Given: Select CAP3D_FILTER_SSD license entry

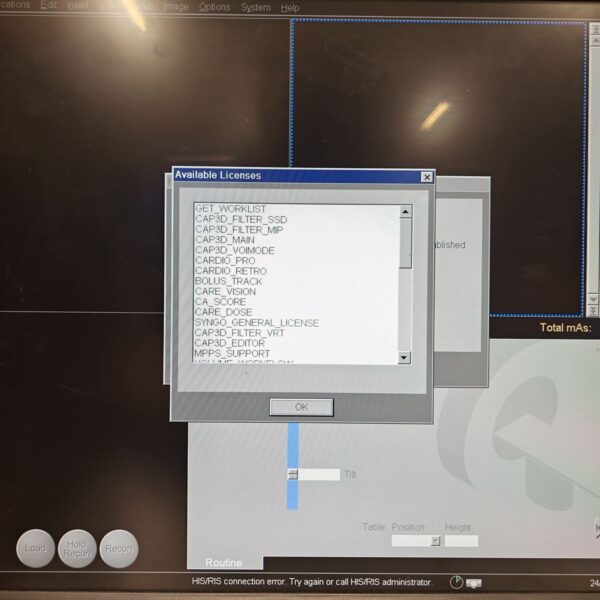Looking at the screenshot, I should coord(241,220).
